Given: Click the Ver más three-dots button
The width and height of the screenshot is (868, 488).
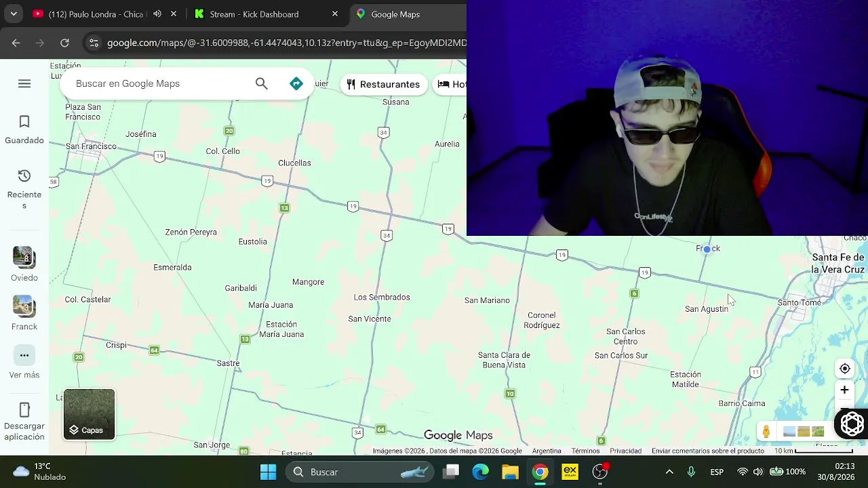Looking at the screenshot, I should (x=24, y=355).
